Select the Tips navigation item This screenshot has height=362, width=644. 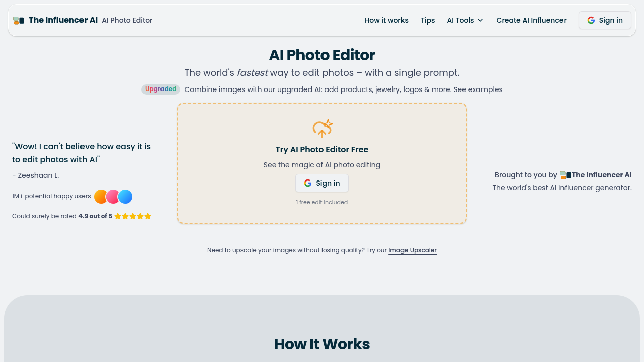[x=427, y=20]
